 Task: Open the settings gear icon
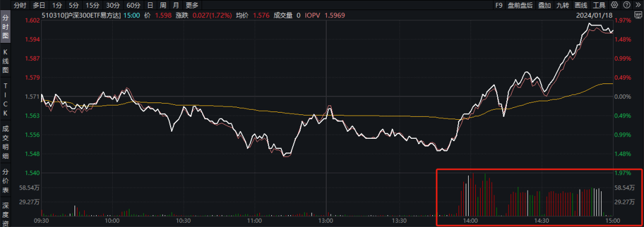point(614,5)
